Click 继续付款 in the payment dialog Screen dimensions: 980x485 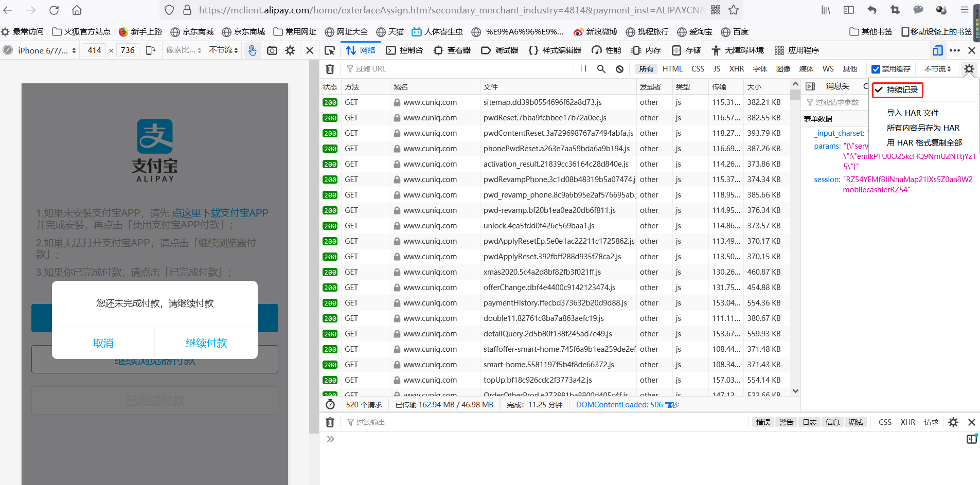coord(206,343)
